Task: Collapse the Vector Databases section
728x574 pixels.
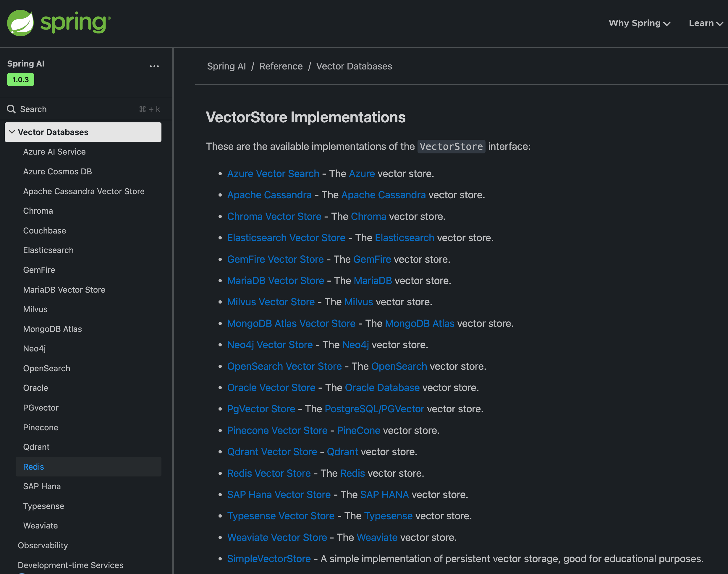Action: pyautogui.click(x=12, y=132)
